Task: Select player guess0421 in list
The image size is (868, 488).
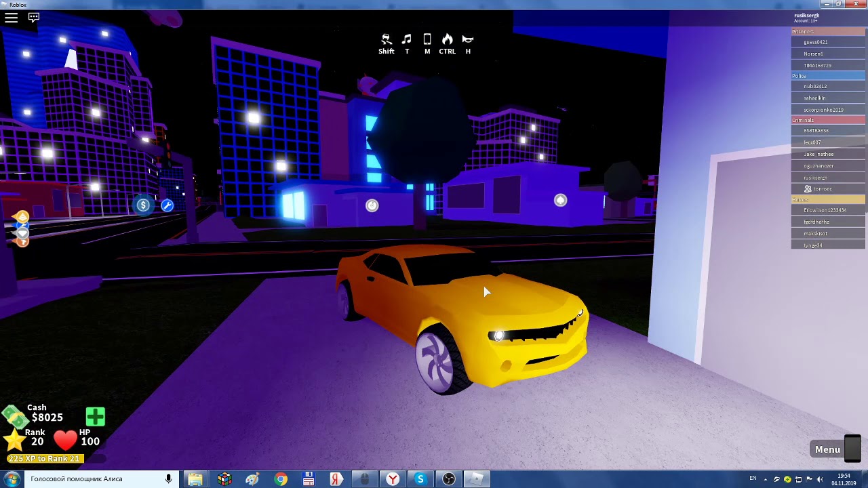Action: pyautogui.click(x=828, y=42)
